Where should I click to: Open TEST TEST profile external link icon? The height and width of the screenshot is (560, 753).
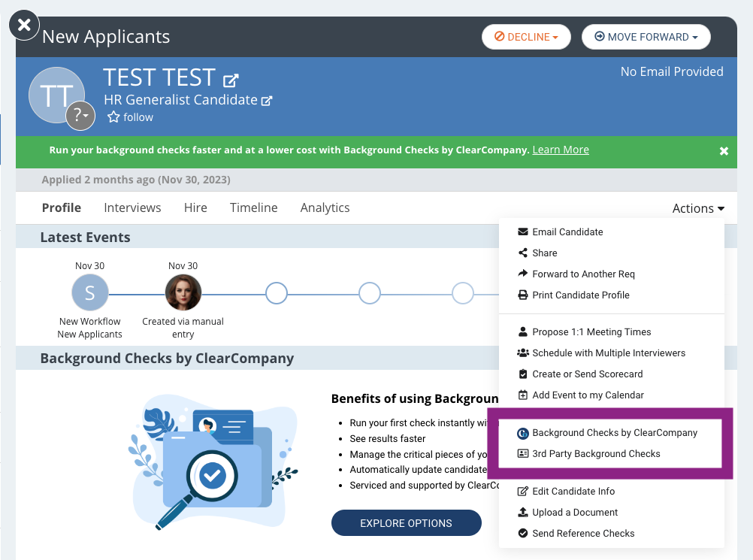(231, 80)
